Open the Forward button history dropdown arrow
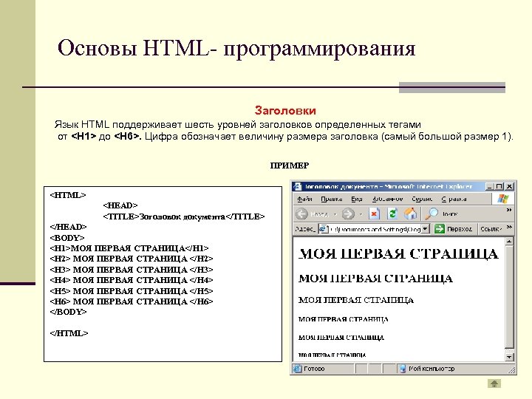This screenshot has height=399, width=532. (361, 214)
